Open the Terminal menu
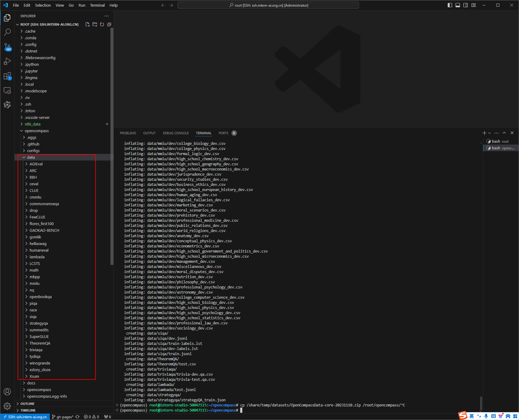Screen dimensions: 519x420 (x=97, y=5)
